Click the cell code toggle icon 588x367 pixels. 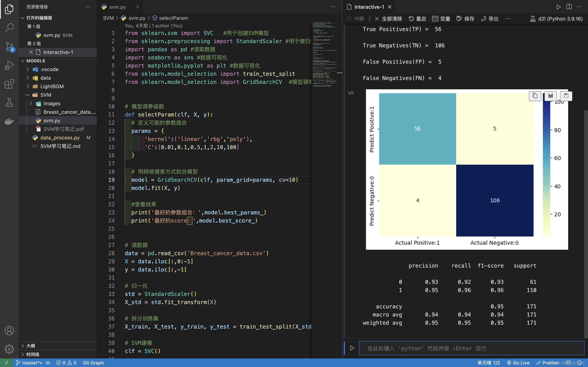click(x=351, y=93)
